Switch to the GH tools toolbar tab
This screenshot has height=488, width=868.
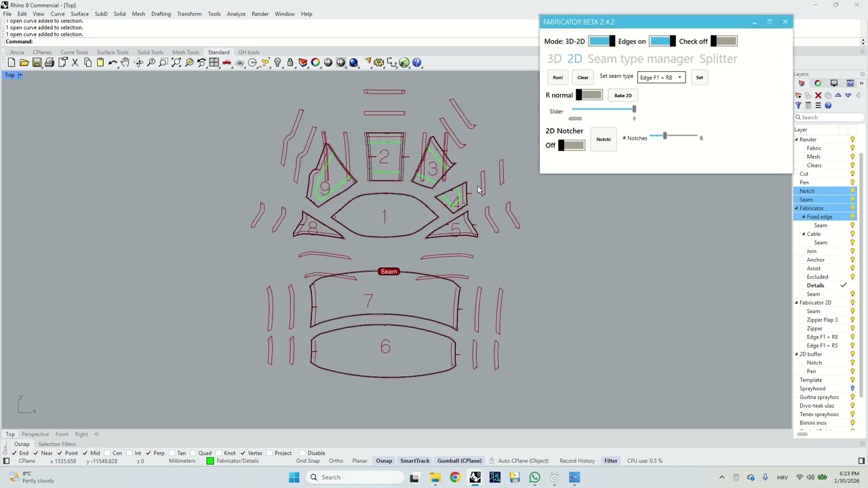tap(249, 52)
